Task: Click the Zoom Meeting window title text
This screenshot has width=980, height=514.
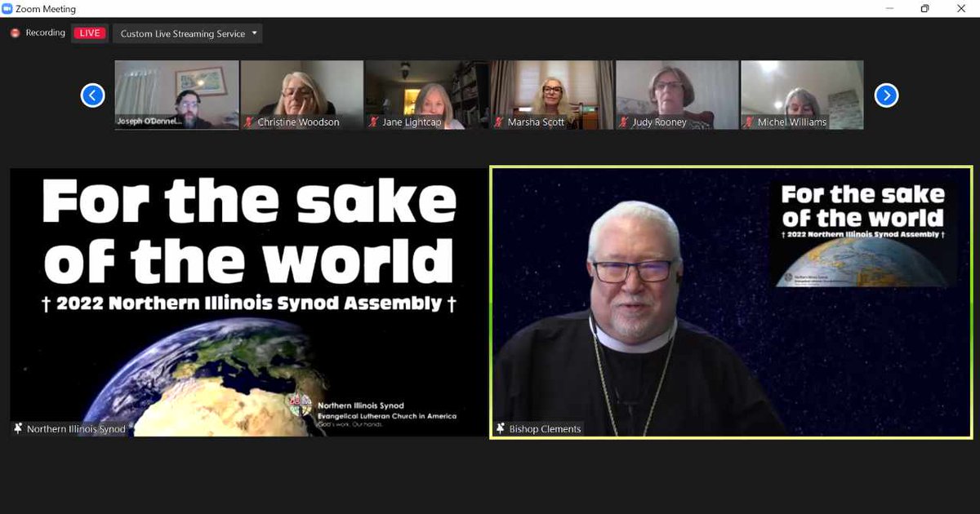Action: pyautogui.click(x=46, y=9)
